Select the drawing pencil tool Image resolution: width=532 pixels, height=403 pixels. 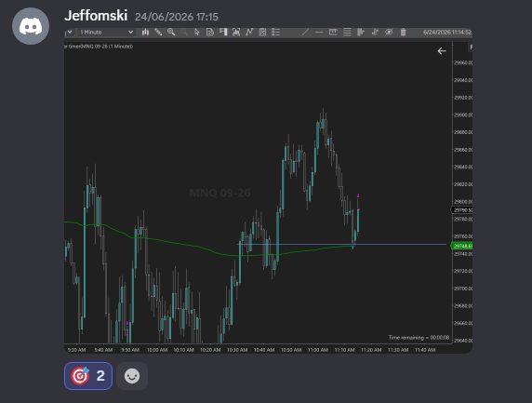pos(158,32)
